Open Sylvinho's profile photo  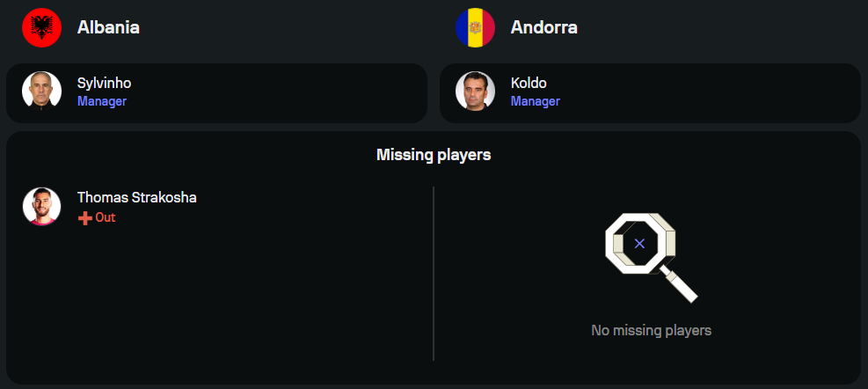41,91
